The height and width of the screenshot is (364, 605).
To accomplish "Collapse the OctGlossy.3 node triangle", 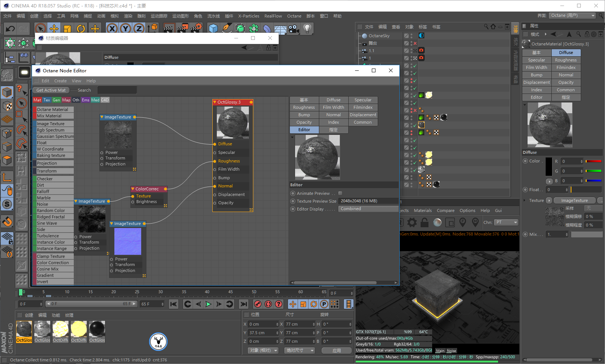I will click(215, 102).
